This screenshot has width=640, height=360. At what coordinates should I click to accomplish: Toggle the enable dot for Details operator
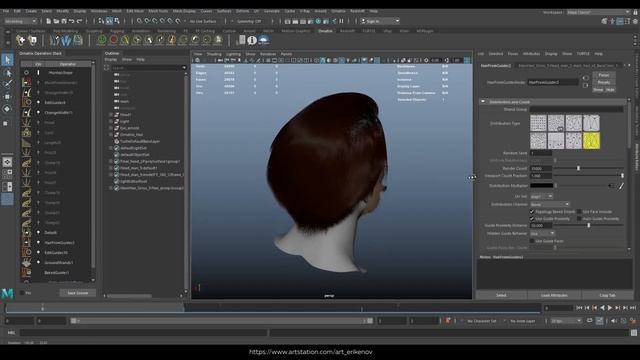click(39, 232)
